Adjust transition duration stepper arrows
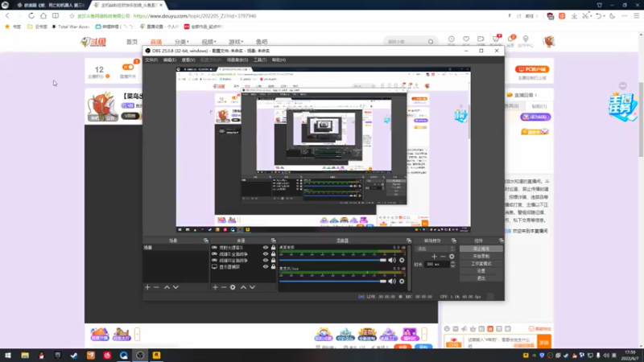 click(452, 265)
